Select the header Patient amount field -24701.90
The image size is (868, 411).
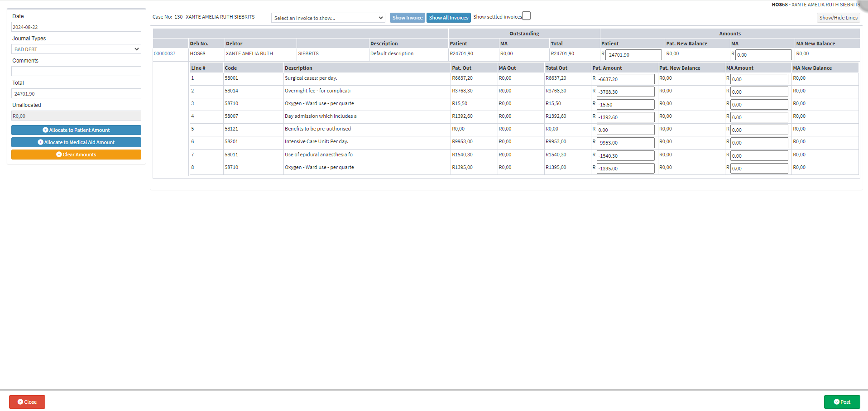click(633, 55)
